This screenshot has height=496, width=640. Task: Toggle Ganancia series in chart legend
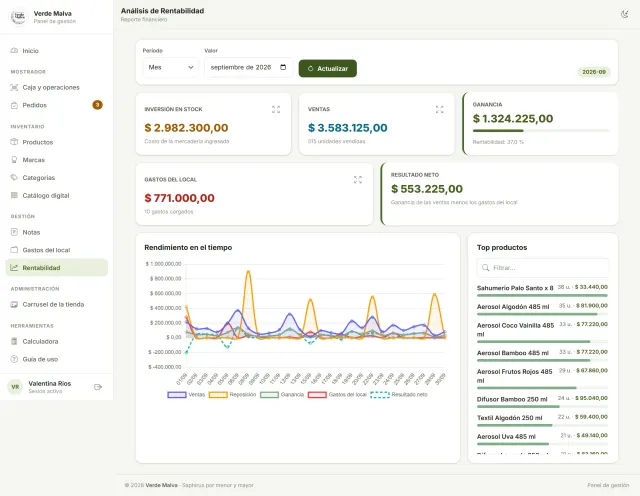click(x=282, y=395)
